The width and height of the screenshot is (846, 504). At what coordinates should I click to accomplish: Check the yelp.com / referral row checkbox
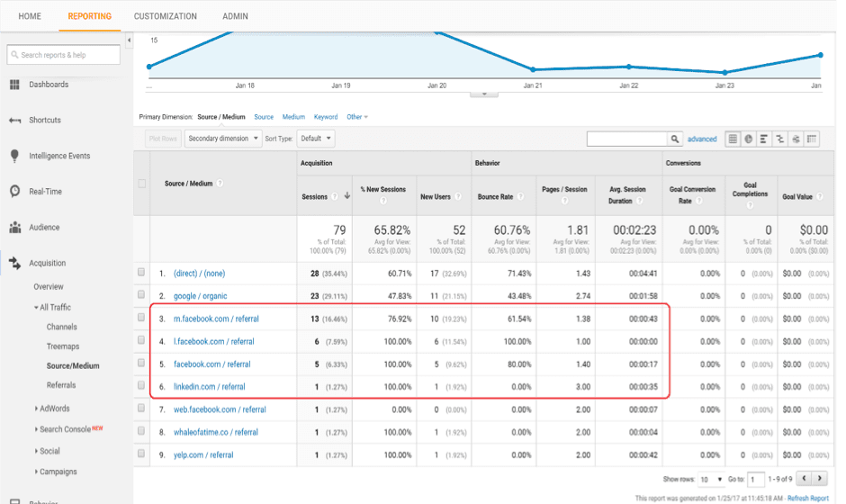(141, 454)
